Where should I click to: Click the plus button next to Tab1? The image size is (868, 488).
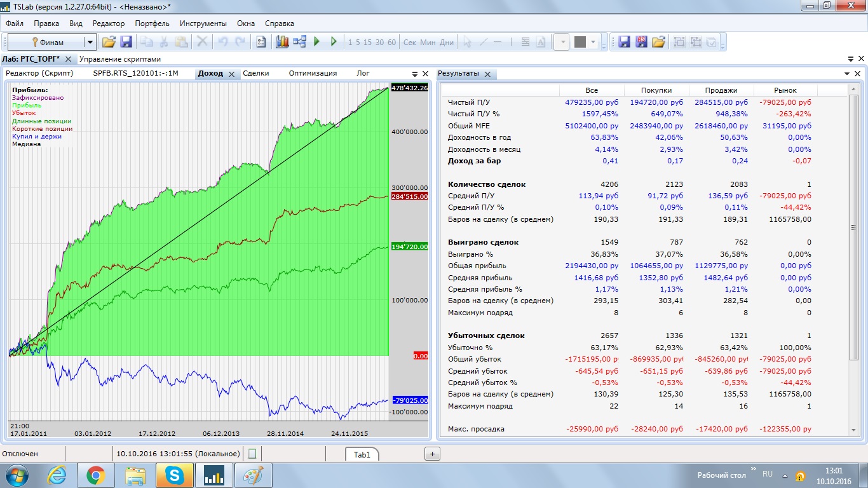432,454
